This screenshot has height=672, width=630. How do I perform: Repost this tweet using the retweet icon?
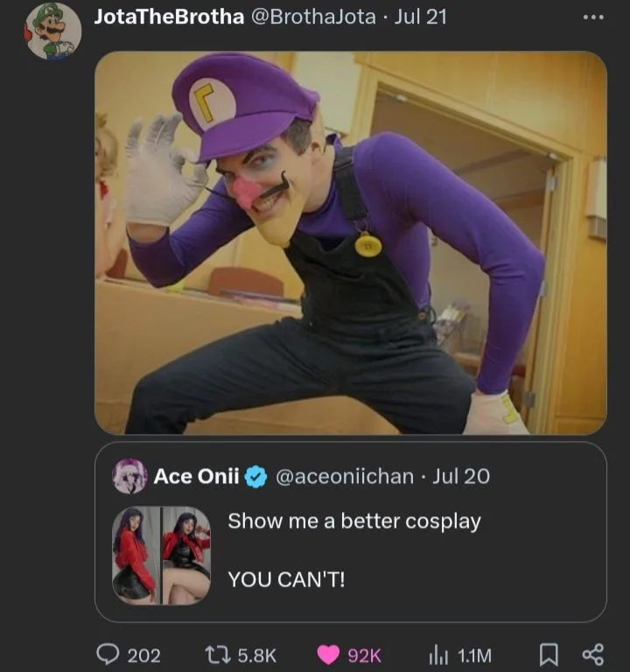pos(215,654)
